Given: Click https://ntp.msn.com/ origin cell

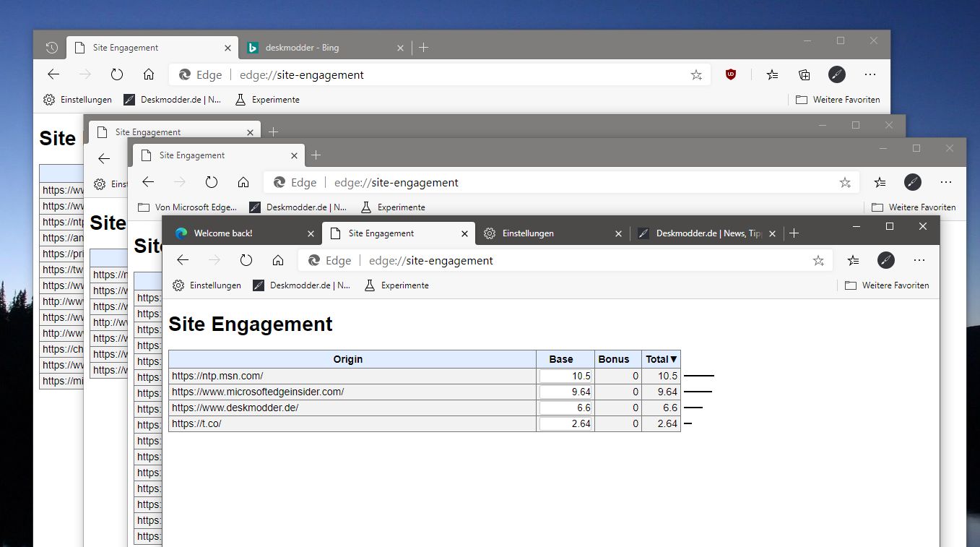Looking at the screenshot, I should pyautogui.click(x=352, y=376).
